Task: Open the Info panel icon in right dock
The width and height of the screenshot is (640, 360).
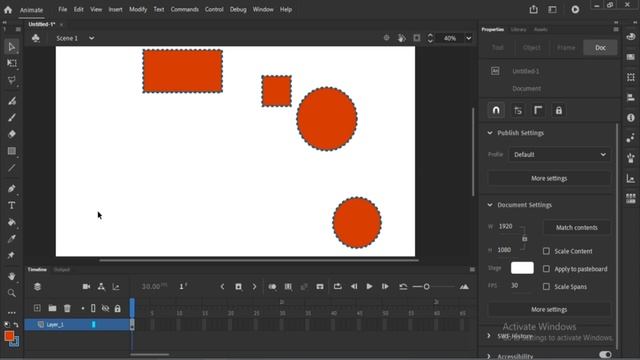Action: [x=631, y=118]
